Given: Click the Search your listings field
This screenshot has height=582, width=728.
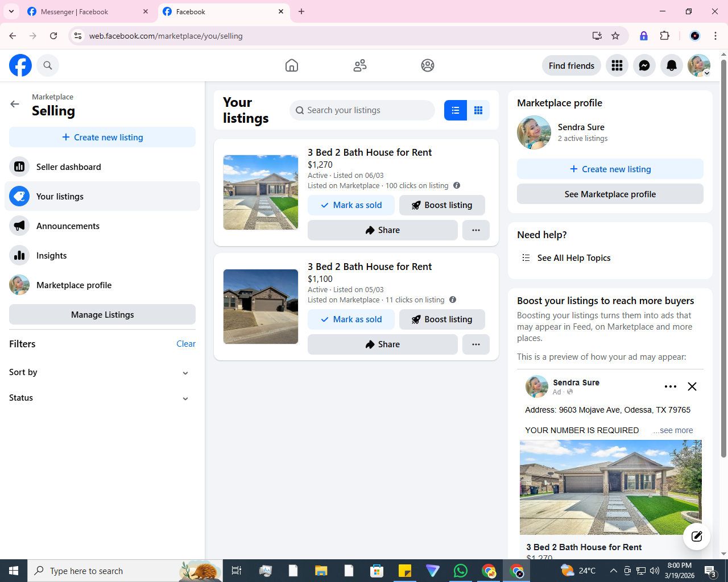Looking at the screenshot, I should click(x=362, y=110).
